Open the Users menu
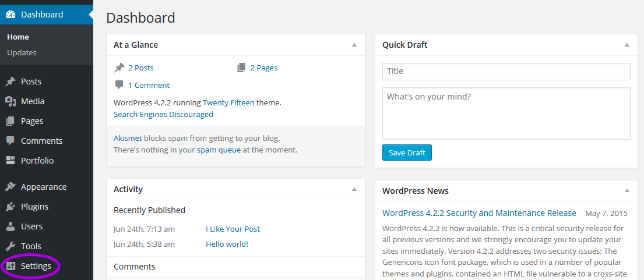 pos(47,226)
